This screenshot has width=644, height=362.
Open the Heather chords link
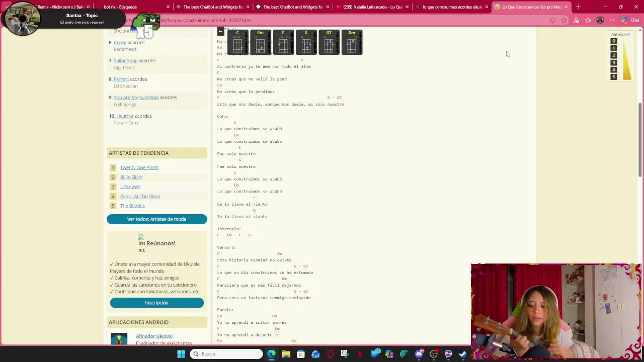125,116
